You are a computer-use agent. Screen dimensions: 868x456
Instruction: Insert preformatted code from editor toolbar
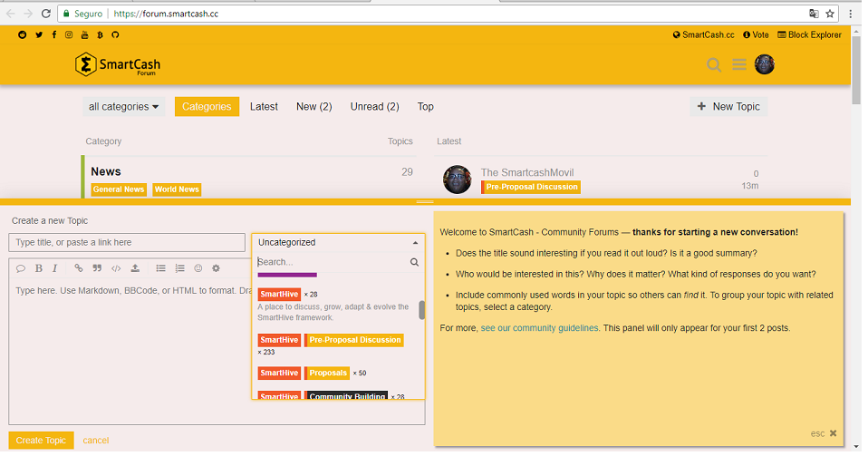pos(116,268)
